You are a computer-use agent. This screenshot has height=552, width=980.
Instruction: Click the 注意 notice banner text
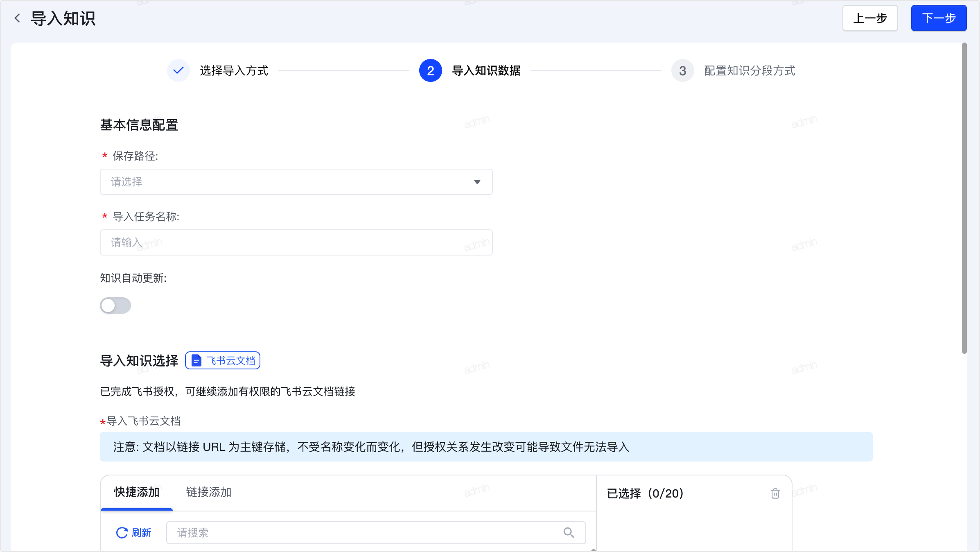pos(371,447)
